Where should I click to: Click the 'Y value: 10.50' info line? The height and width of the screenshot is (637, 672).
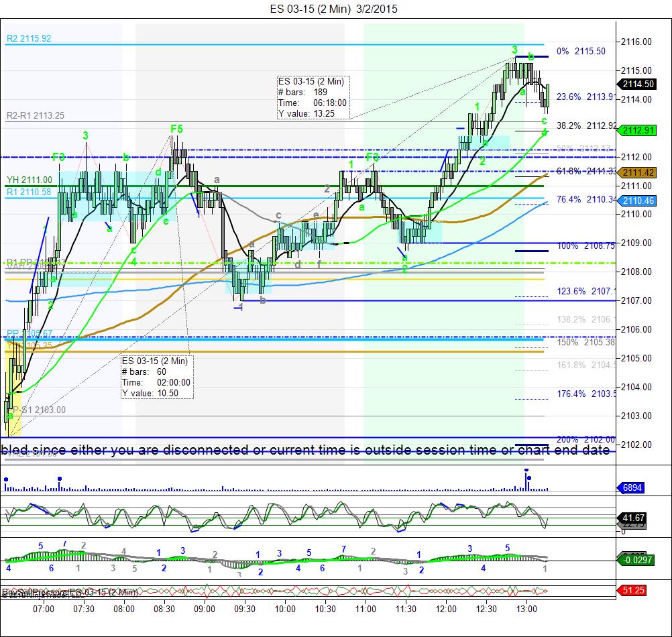click(x=150, y=393)
